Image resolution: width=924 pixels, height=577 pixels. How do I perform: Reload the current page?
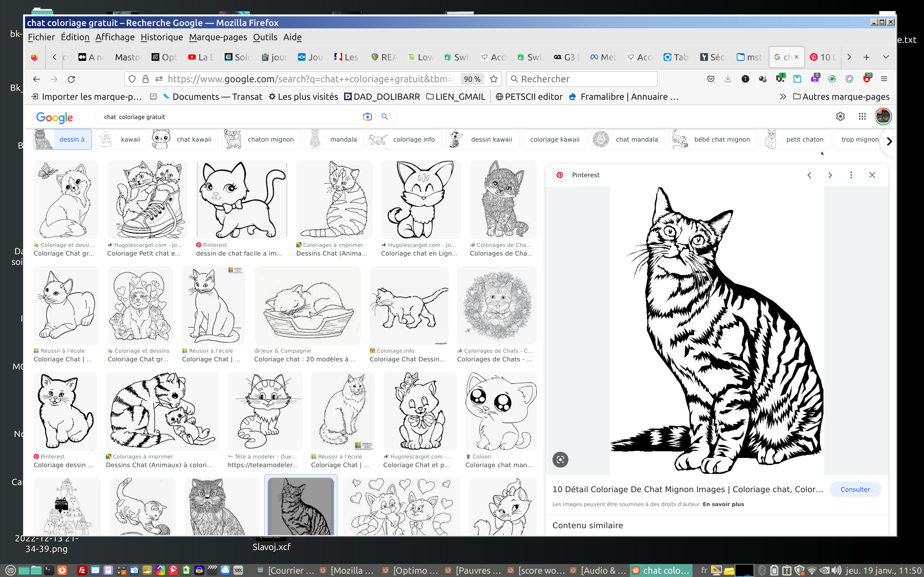71,79
